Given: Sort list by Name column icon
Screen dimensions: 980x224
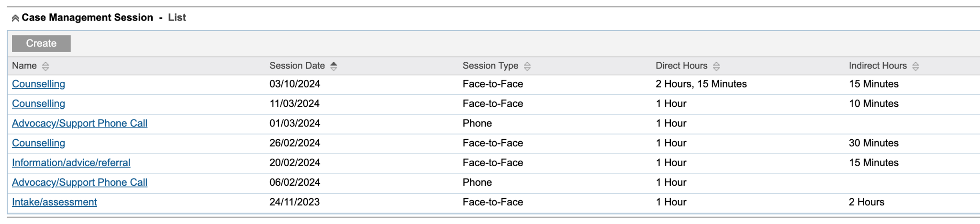Looking at the screenshot, I should coord(45,67).
